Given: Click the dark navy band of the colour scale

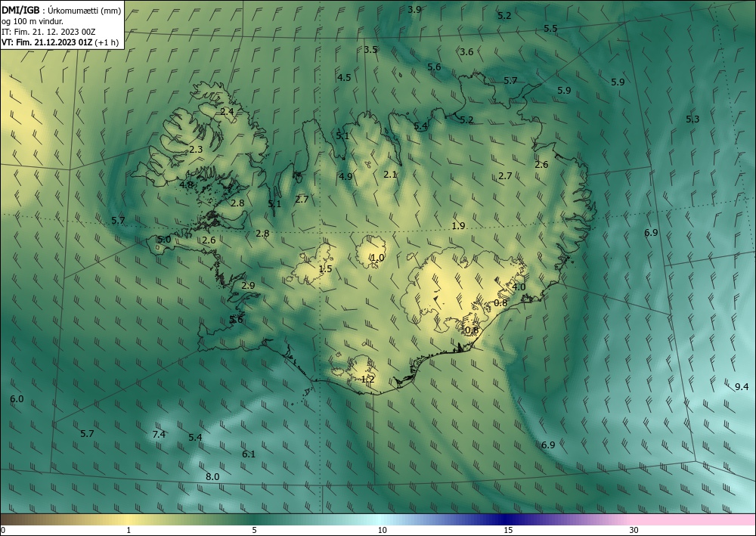Looking at the screenshot, I should 507,519.
